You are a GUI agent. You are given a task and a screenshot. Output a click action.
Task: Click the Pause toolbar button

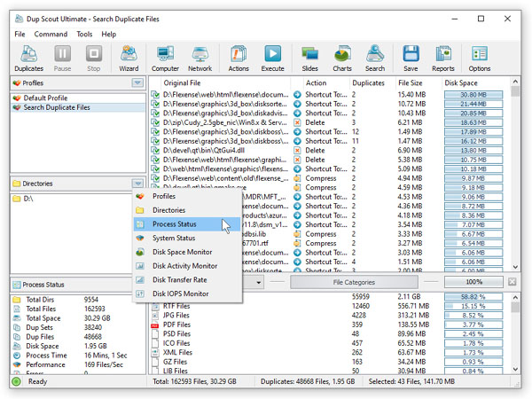coord(62,59)
